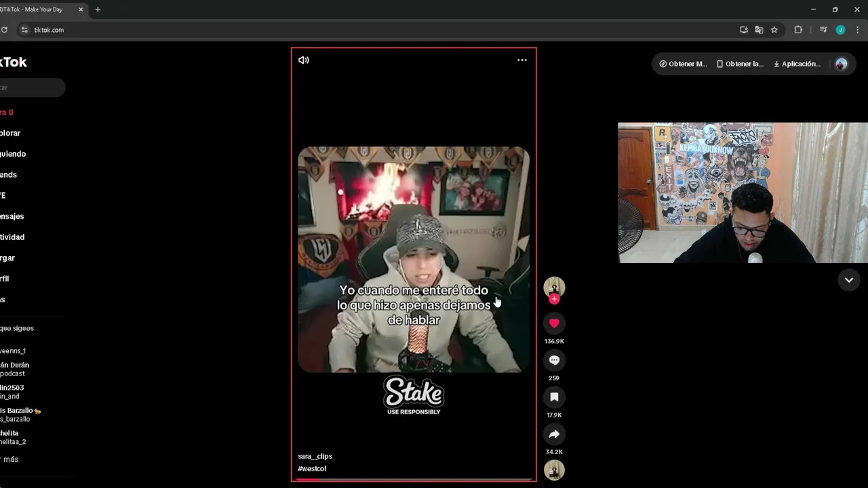This screenshot has width=868, height=488.
Task: Open Perfil in the sidebar
Action: tap(5, 279)
